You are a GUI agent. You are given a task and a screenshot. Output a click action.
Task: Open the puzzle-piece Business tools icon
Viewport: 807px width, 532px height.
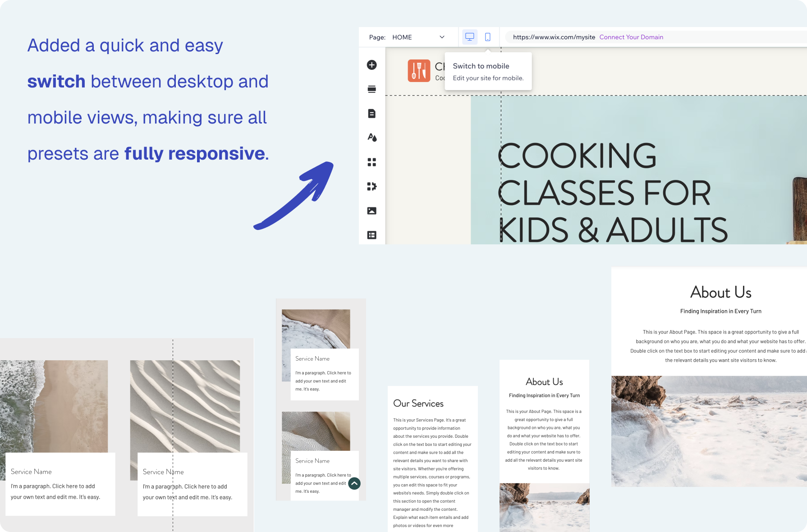click(371, 186)
